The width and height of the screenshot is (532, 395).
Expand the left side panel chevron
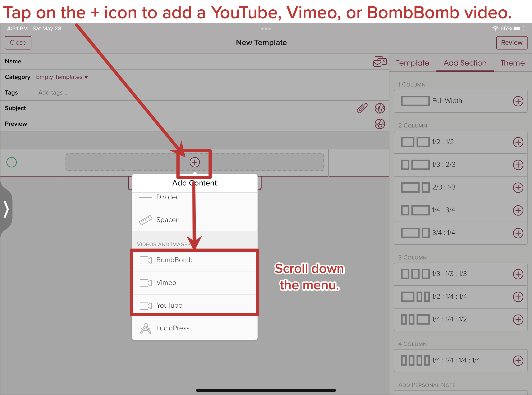pyautogui.click(x=6, y=209)
